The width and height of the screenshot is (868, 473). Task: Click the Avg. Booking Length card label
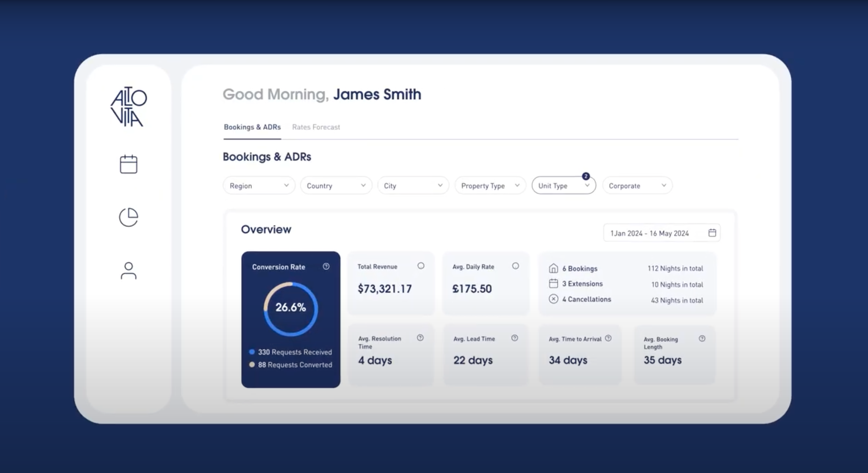pos(660,343)
